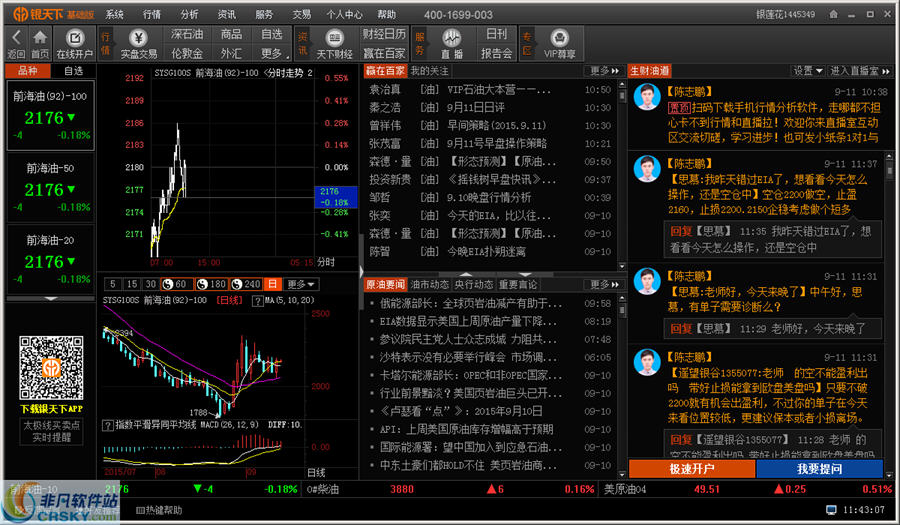Viewport: 900px width, 525px height.
Task: Select the taiji 180-minute period
Action: pos(211,284)
